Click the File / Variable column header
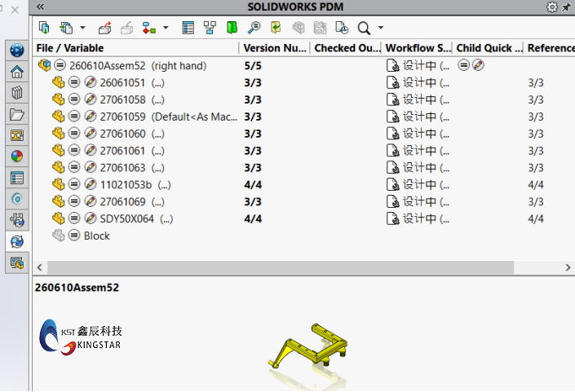575x392 pixels. (x=70, y=48)
